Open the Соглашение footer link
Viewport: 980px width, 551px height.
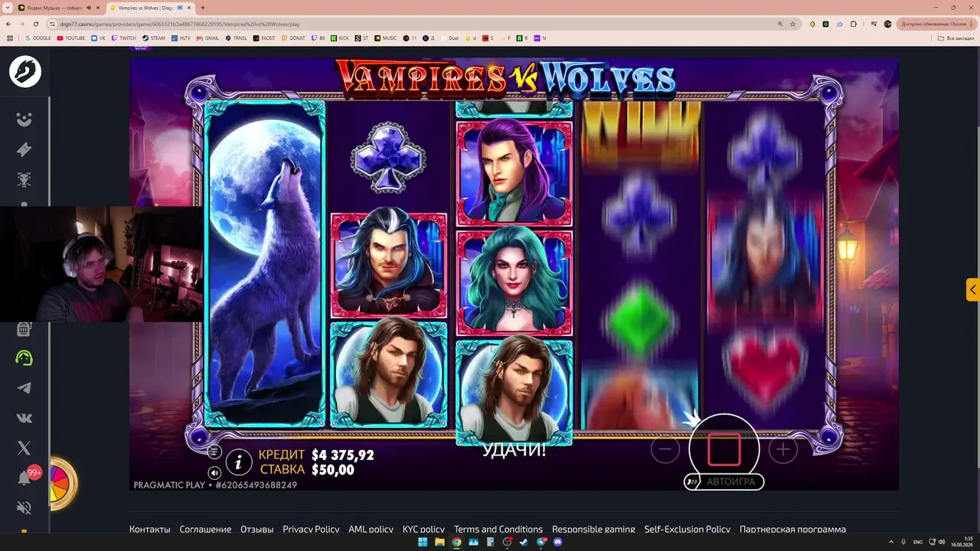click(x=205, y=529)
